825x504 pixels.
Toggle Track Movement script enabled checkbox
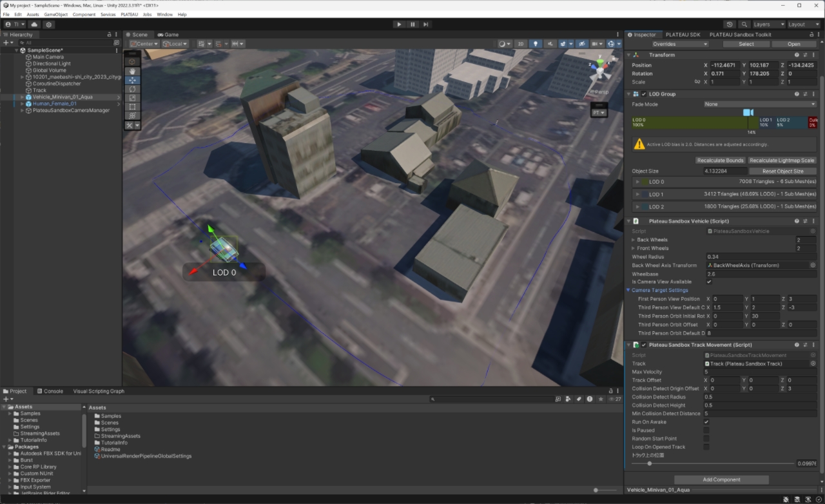pos(644,345)
